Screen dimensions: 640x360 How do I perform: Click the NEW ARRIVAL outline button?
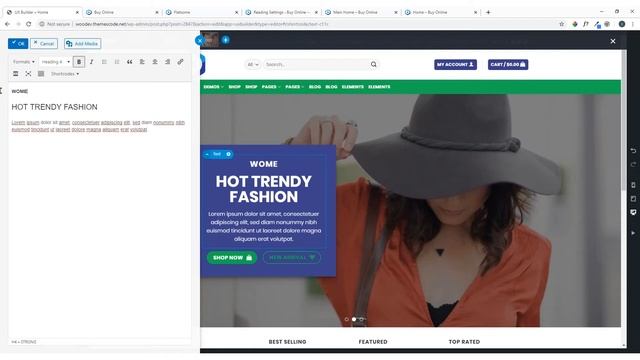click(292, 258)
